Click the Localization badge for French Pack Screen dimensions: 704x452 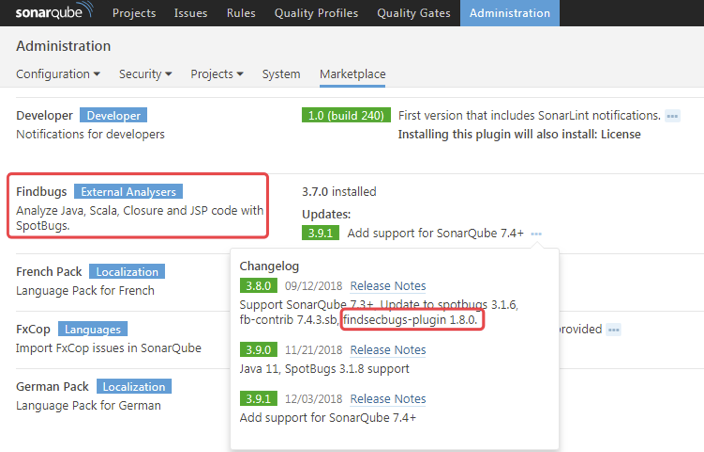[127, 272]
